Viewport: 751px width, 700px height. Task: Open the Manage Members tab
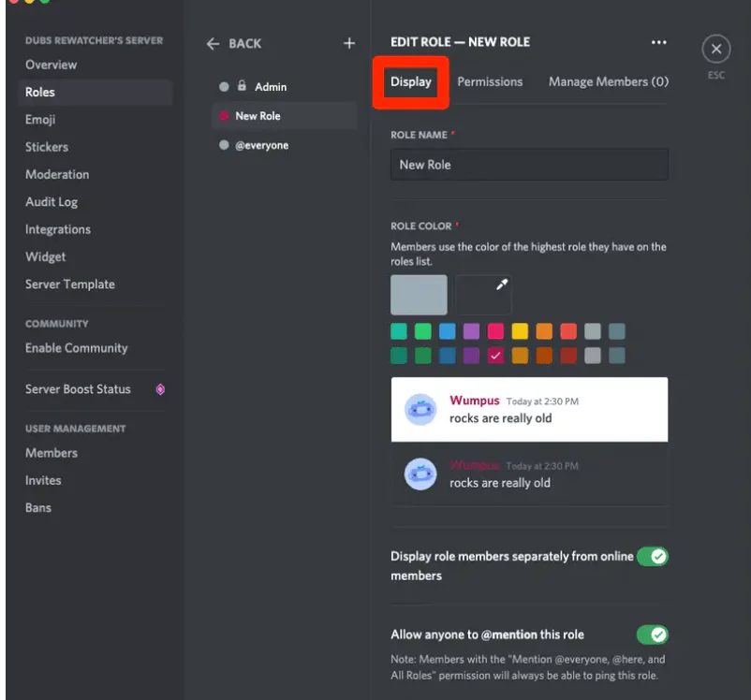[x=608, y=81]
